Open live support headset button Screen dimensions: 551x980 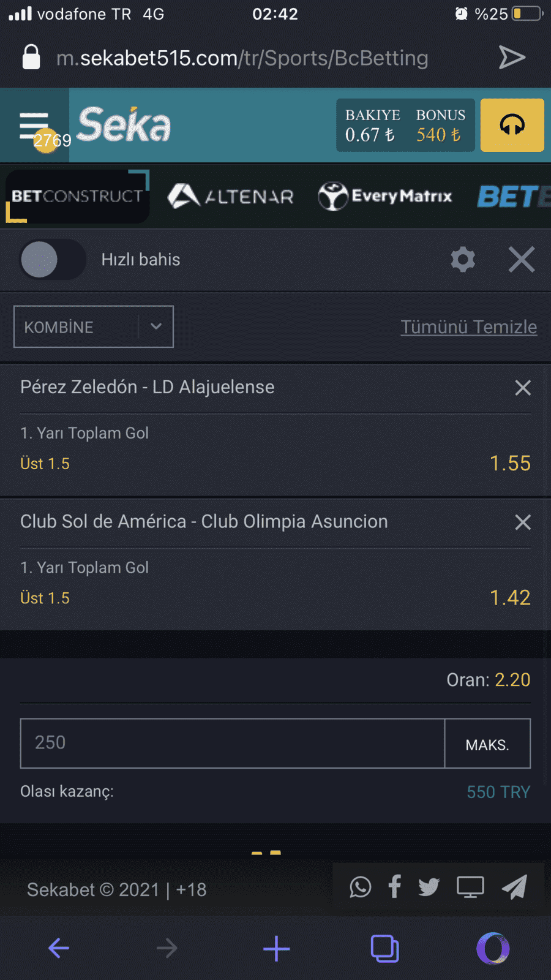(512, 125)
